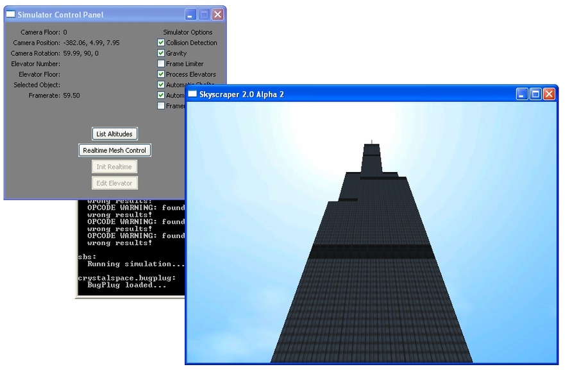Close the Simulator Control Panel window
588x385 pixels.
click(x=218, y=14)
